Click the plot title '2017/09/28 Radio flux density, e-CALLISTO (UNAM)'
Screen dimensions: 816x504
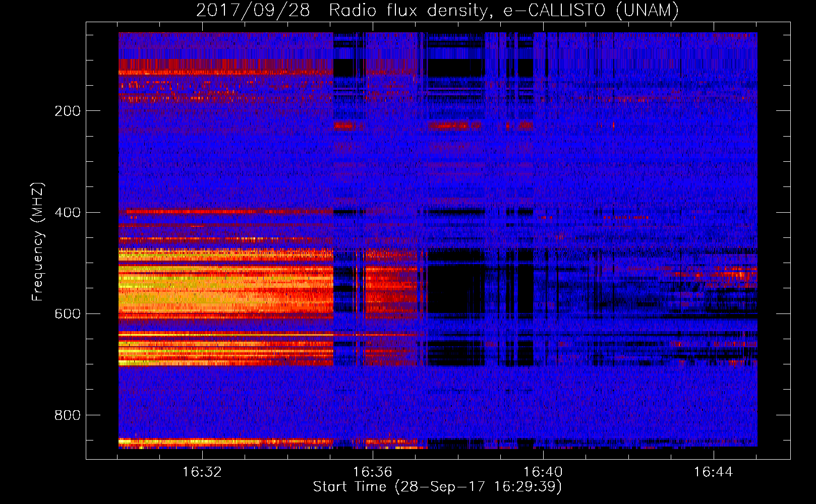[438, 10]
